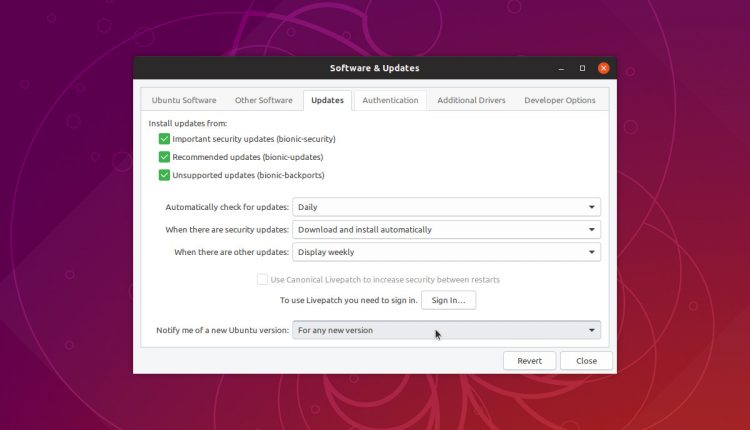The image size is (750, 430).
Task: Open the other updates Display weekly dropdown
Action: [x=446, y=252]
